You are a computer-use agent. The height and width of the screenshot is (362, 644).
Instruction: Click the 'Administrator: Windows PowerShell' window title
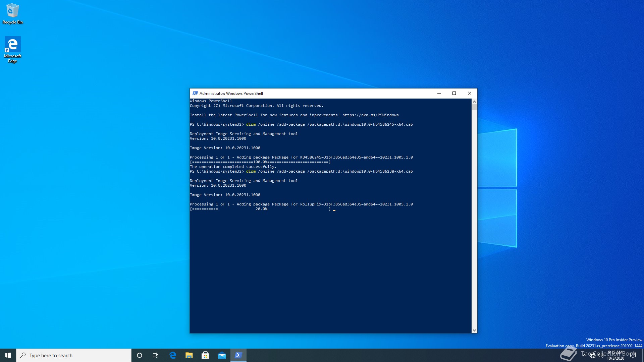tap(231, 94)
